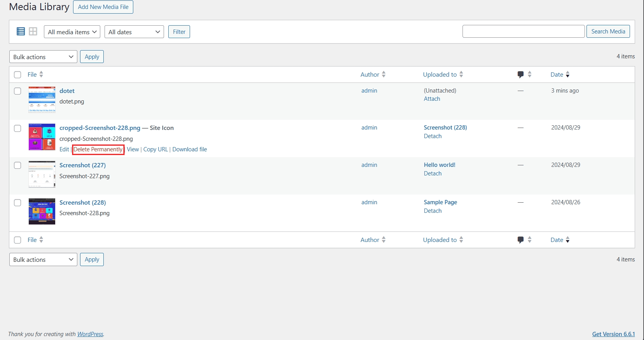Click File column sort arrows in header

[x=41, y=74]
